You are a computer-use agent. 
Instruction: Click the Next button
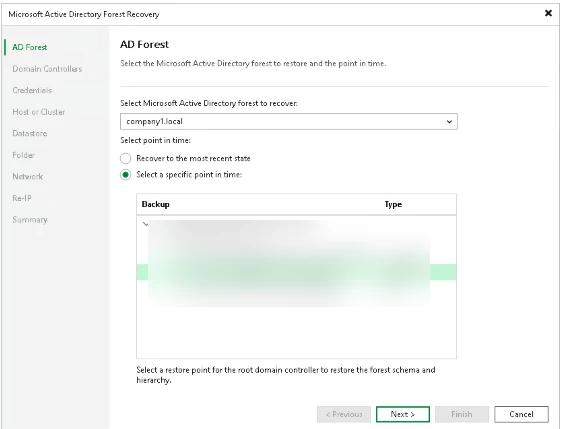coord(403,414)
